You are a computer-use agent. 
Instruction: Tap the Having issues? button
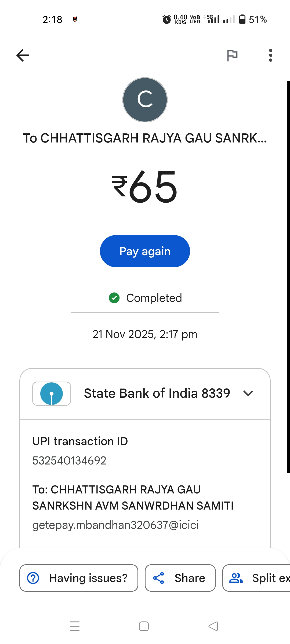pyautogui.click(x=79, y=578)
